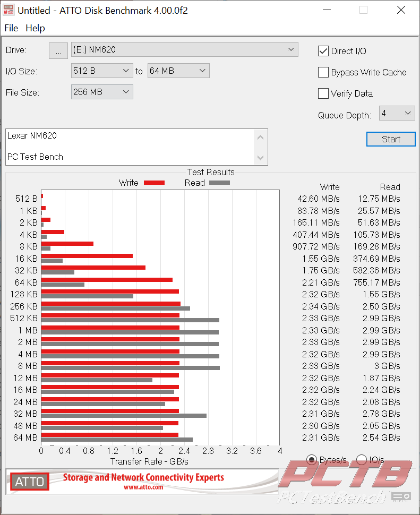
Task: Open the Queue Depth dropdown
Action: click(x=397, y=113)
